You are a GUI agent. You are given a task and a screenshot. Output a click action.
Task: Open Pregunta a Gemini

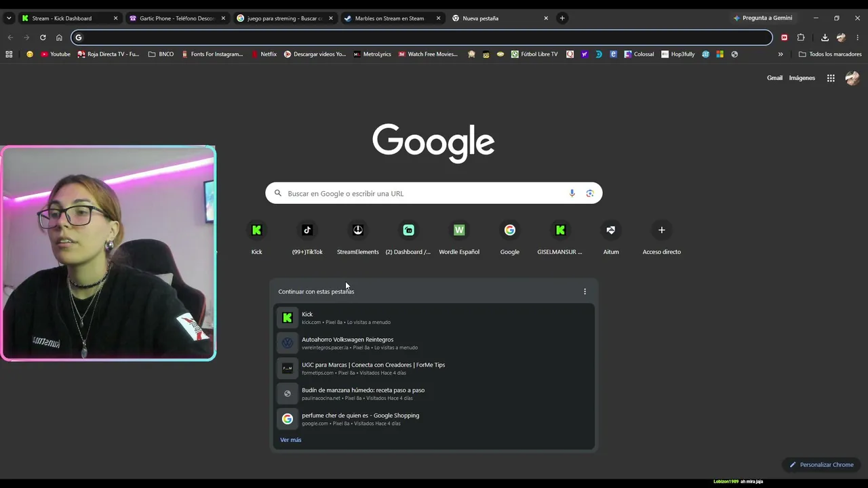[x=763, y=18]
